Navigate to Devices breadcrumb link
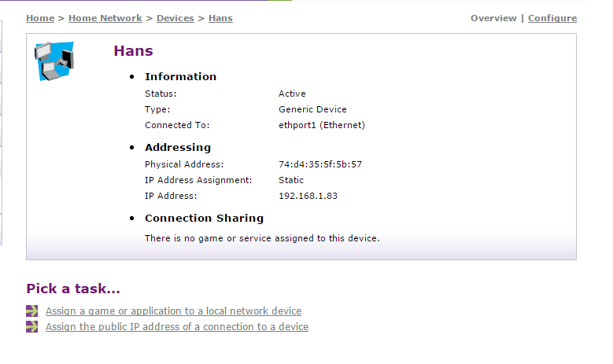The height and width of the screenshot is (364, 613). click(x=175, y=18)
